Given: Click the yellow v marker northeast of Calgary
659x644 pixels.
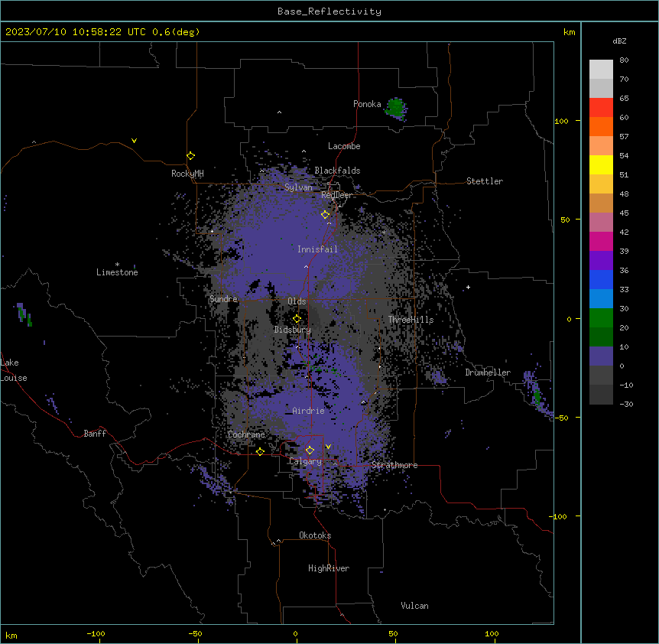Looking at the screenshot, I should (x=328, y=447).
